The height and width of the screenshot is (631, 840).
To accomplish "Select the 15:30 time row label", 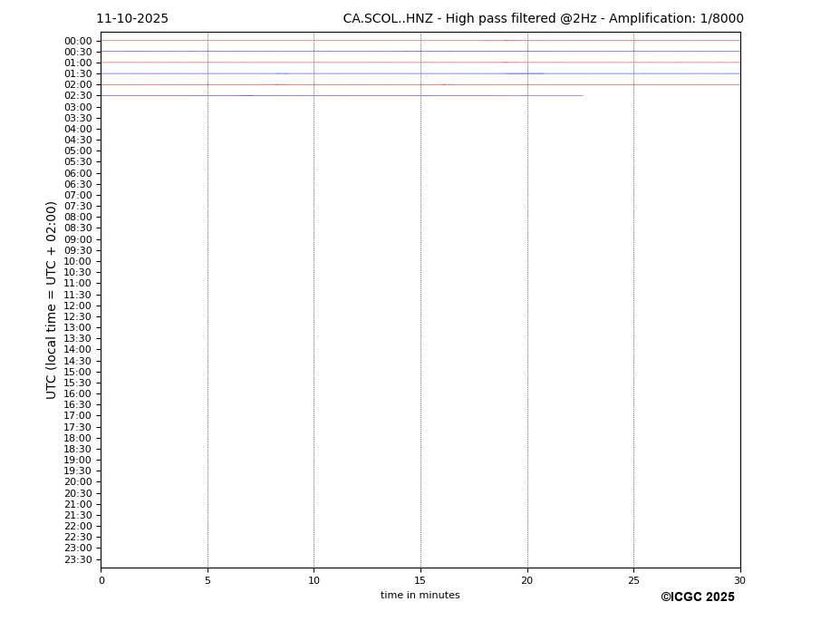I will point(78,383).
